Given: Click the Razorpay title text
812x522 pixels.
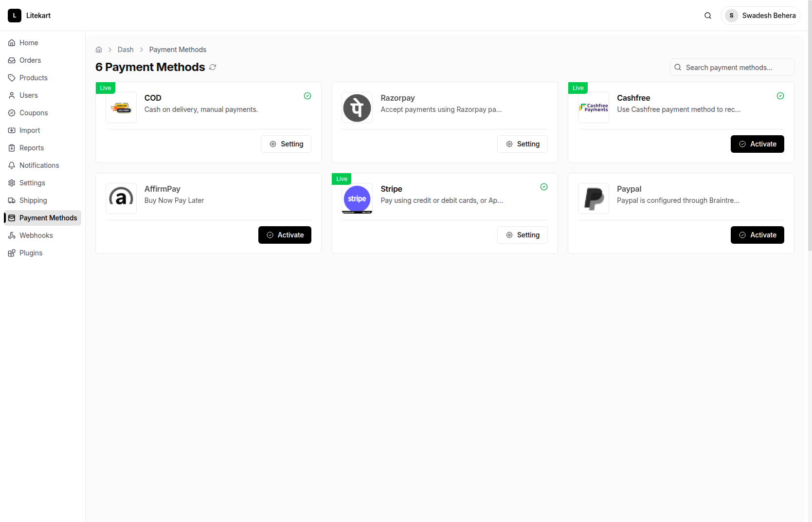Looking at the screenshot, I should coord(397,98).
